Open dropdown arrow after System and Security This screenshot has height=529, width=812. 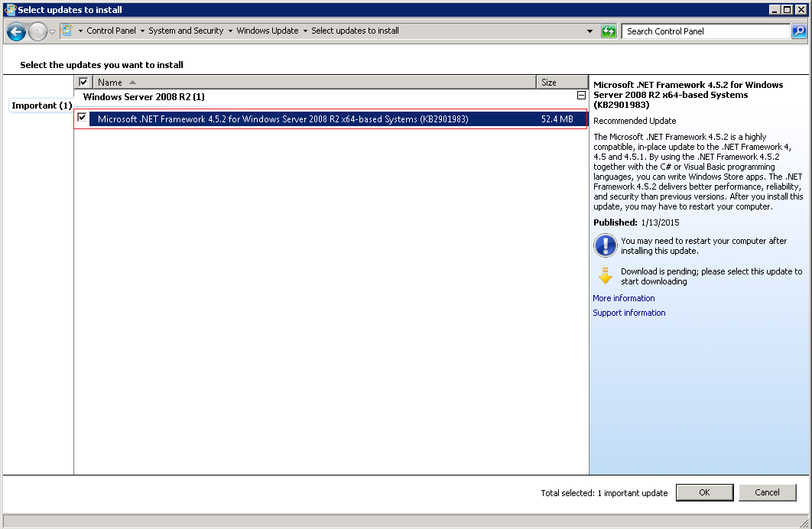coord(230,31)
